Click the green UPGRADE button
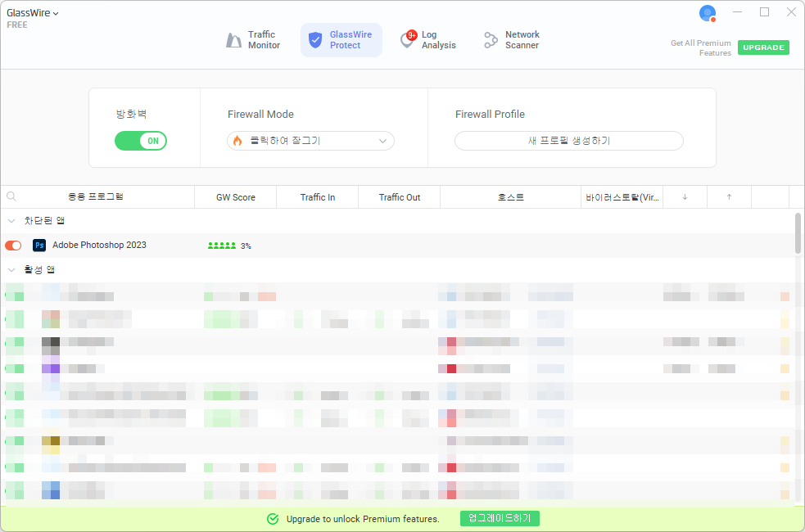This screenshot has width=805, height=532. pos(763,47)
